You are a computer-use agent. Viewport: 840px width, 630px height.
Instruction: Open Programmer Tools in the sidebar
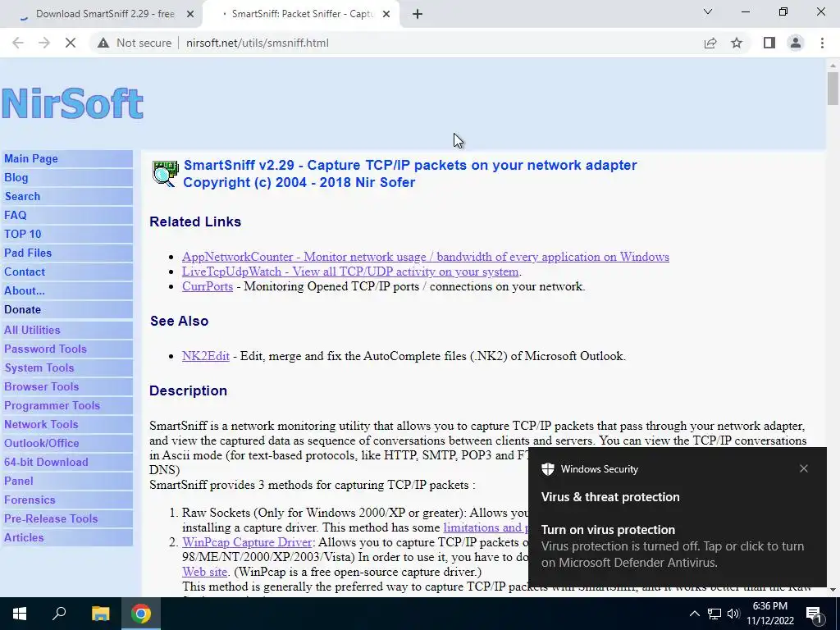[x=67, y=405]
